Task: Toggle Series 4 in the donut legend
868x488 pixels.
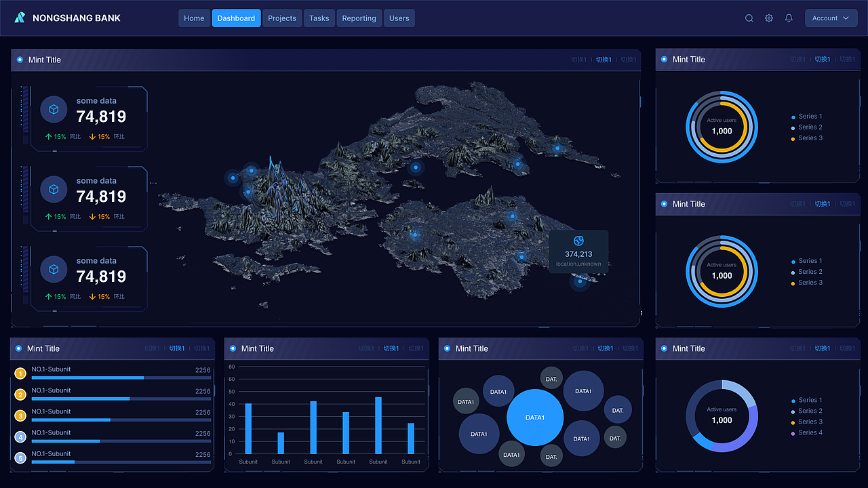Action: pyautogui.click(x=806, y=432)
